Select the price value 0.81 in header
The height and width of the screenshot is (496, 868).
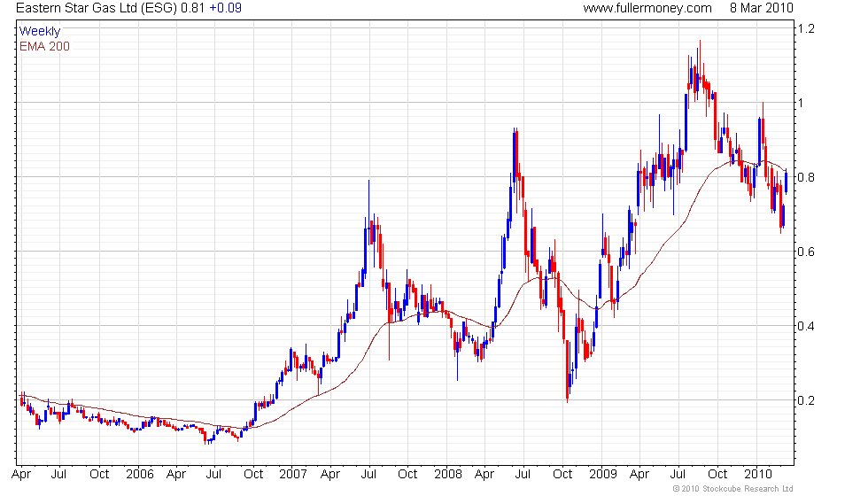point(193,8)
